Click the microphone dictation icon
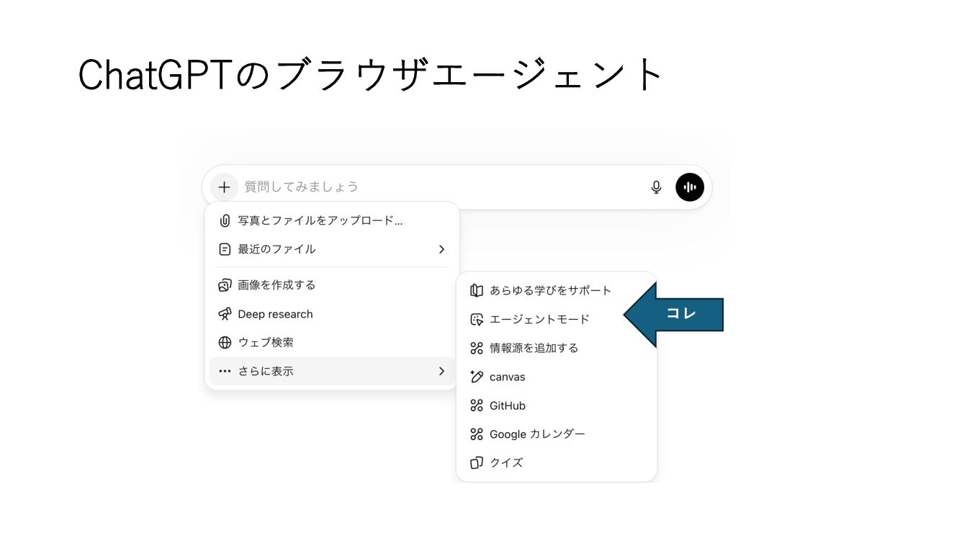Image resolution: width=980 pixels, height=551 pixels. [x=656, y=187]
